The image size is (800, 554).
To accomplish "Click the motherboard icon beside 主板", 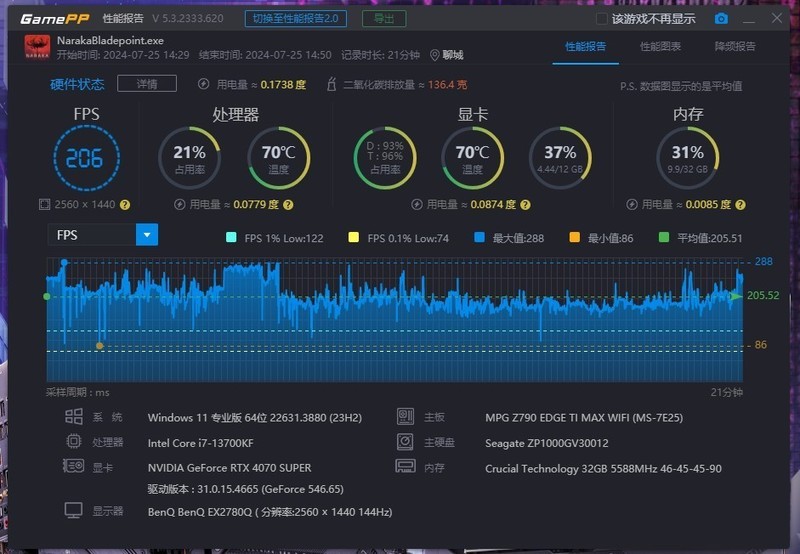I will (x=406, y=416).
